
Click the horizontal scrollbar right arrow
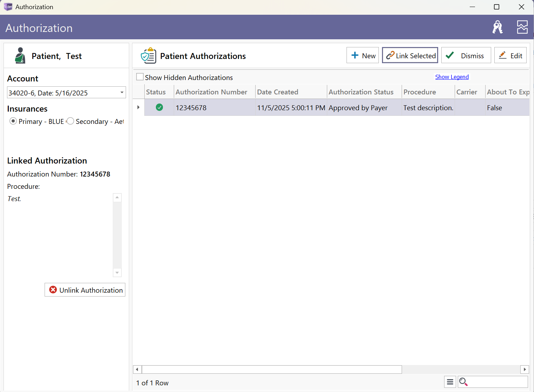[x=525, y=369]
